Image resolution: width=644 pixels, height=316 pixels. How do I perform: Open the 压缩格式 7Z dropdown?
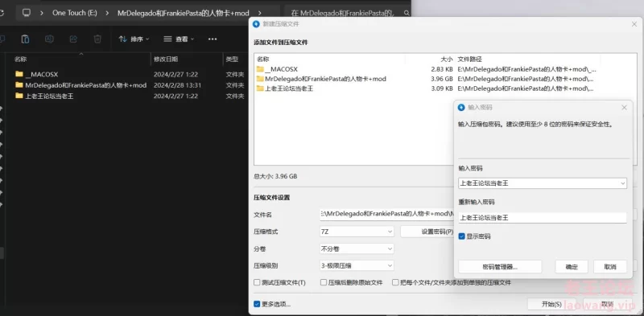pos(357,232)
